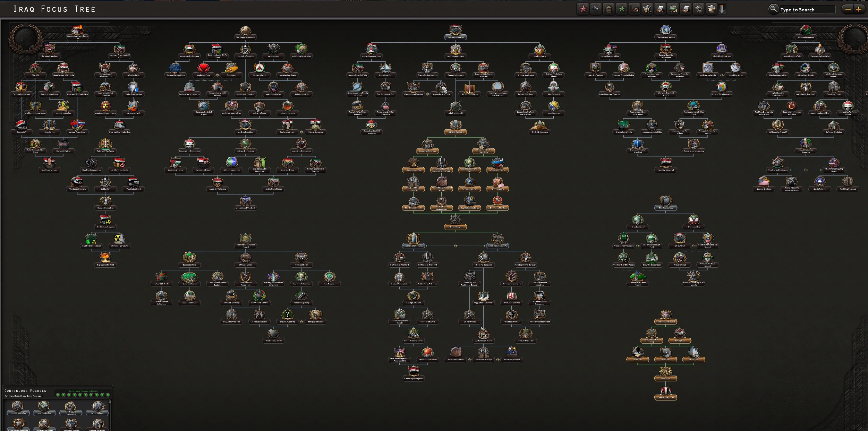Zoom in with the plus button
Image resolution: width=868 pixels, height=431 pixels.
coord(858,9)
